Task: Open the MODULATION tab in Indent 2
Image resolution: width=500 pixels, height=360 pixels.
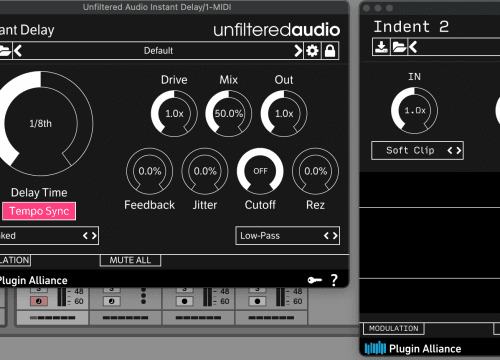Action: [394, 328]
